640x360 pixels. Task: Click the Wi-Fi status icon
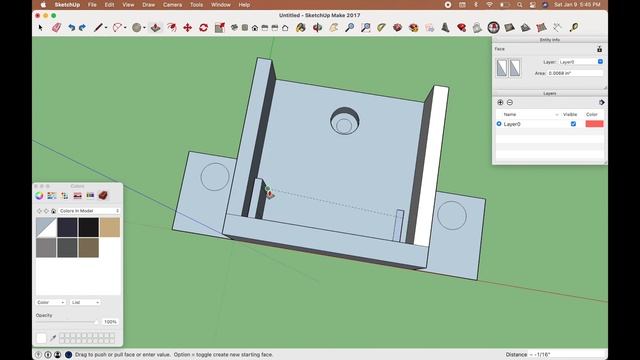pyautogui.click(x=489, y=5)
